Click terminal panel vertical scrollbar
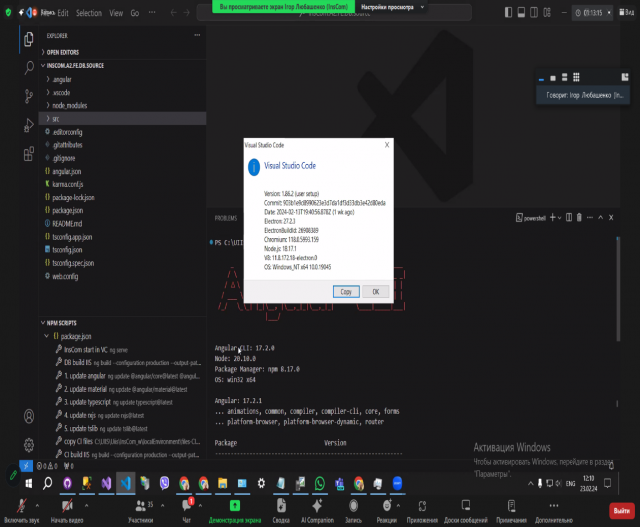640x527 pixels. pyautogui.click(x=618, y=289)
